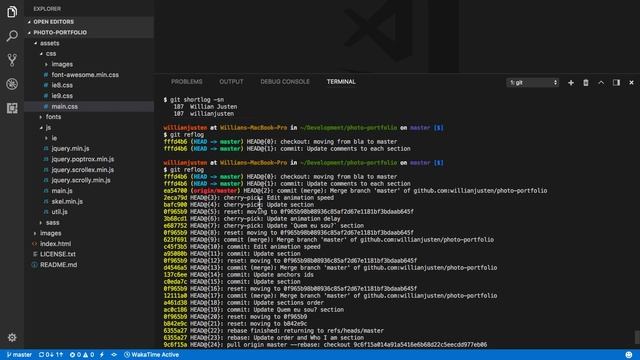Open the Debug view icon
The width and height of the screenshot is (640, 360).
[12, 84]
